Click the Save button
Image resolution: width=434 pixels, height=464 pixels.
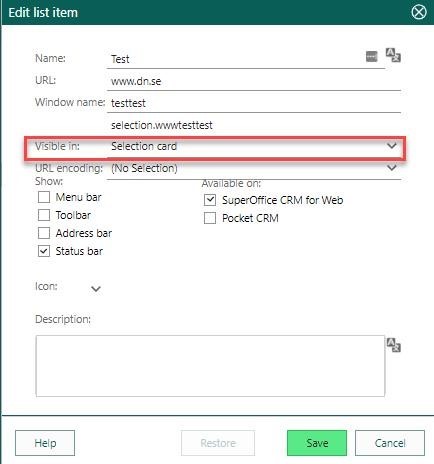[x=317, y=443]
